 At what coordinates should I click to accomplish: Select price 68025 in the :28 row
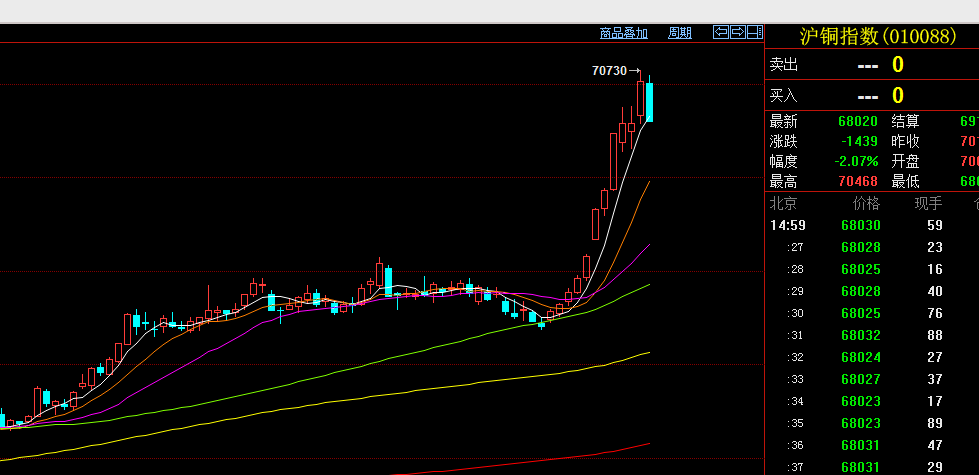click(861, 270)
